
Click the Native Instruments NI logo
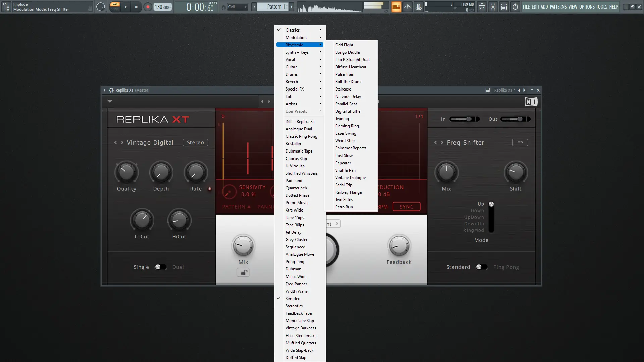point(531,102)
